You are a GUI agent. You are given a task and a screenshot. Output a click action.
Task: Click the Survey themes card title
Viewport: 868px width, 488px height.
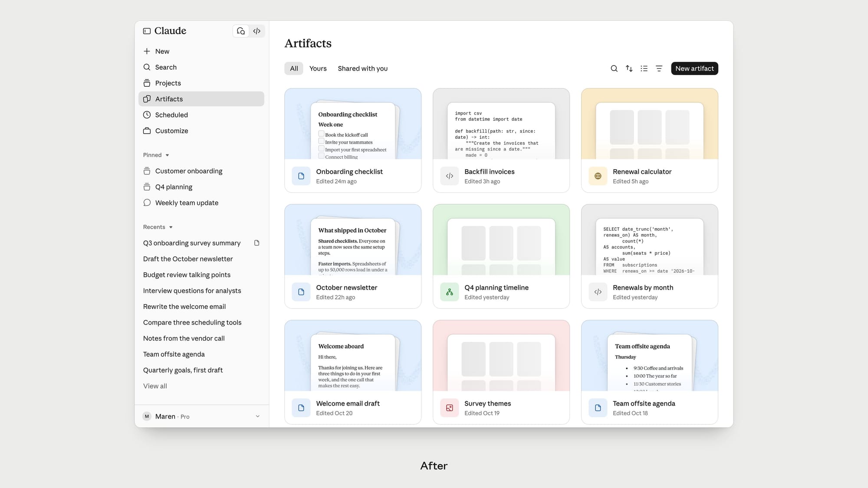click(487, 403)
